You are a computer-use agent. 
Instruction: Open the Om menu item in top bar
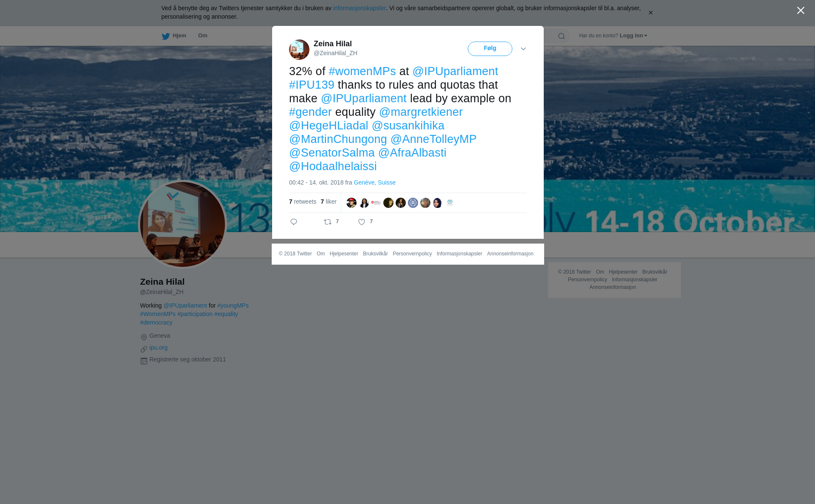click(x=202, y=36)
